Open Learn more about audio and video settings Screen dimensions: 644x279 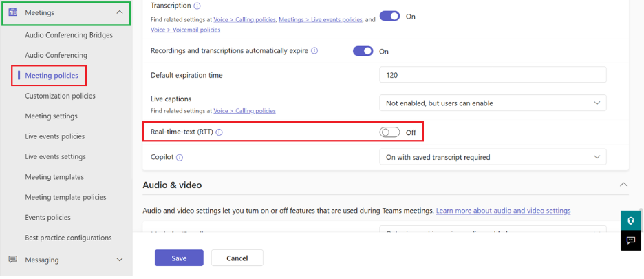click(x=503, y=211)
